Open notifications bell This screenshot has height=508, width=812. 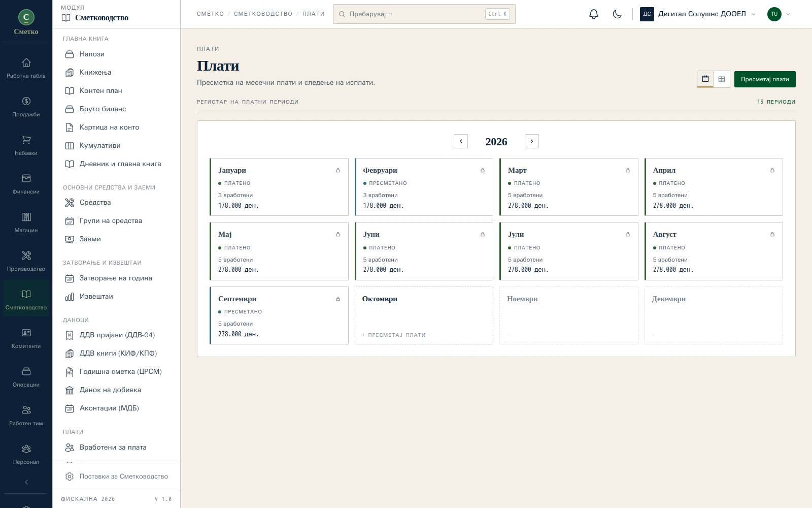click(594, 14)
